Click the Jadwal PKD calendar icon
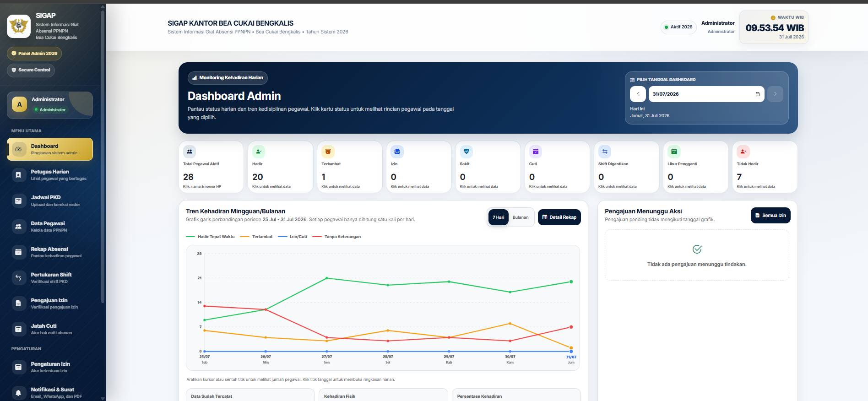This screenshot has width=868, height=401. [18, 200]
